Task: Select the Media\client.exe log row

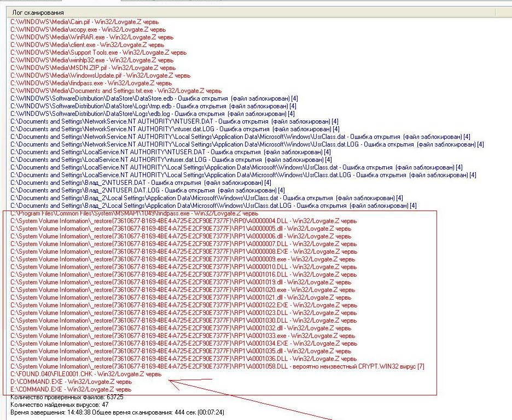Action: (x=87, y=45)
